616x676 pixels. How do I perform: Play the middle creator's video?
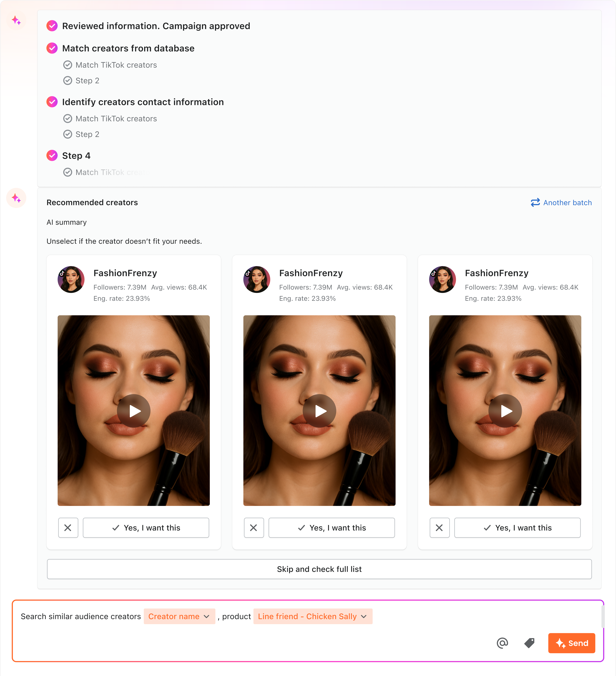tap(319, 411)
